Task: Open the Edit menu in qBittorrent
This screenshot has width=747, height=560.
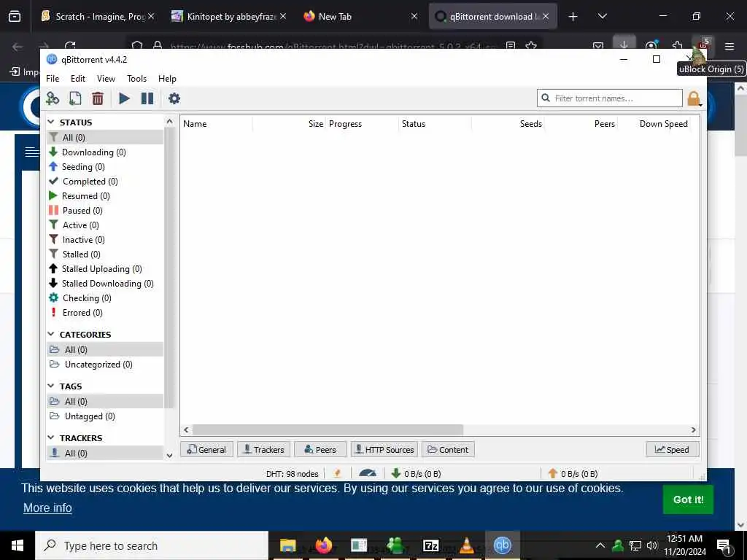Action: (x=77, y=79)
